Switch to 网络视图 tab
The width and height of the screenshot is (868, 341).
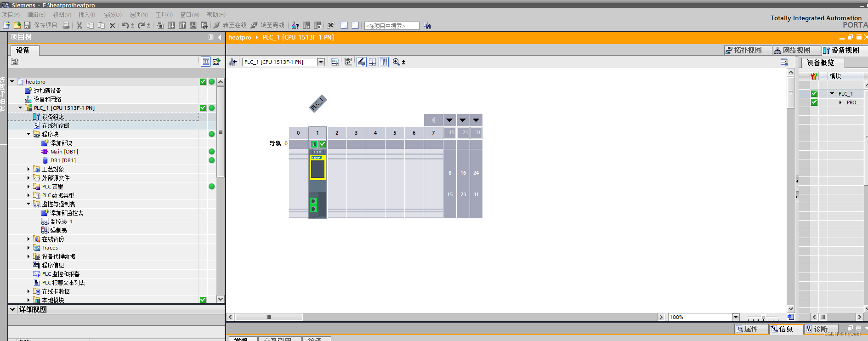[x=796, y=50]
